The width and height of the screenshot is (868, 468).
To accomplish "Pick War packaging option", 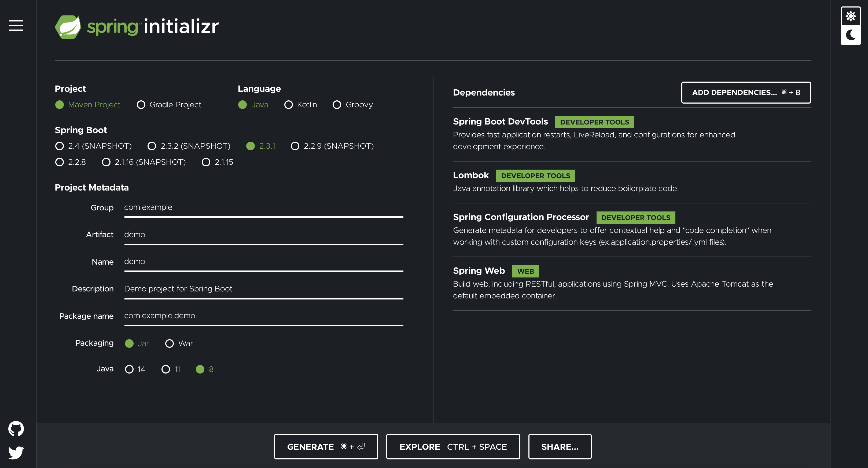I will [170, 343].
